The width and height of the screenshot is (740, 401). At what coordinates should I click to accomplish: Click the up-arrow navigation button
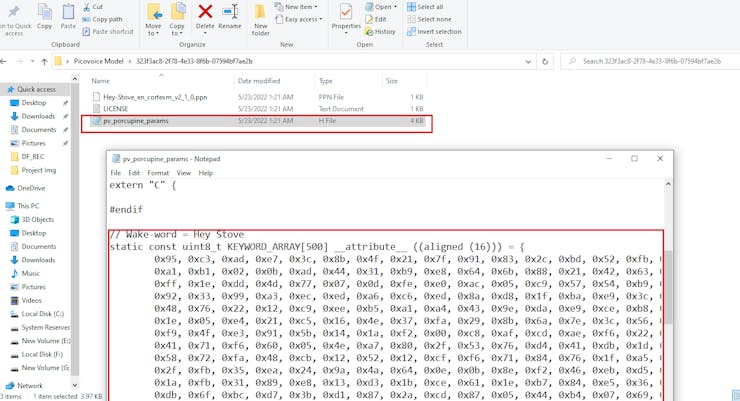click(42, 61)
